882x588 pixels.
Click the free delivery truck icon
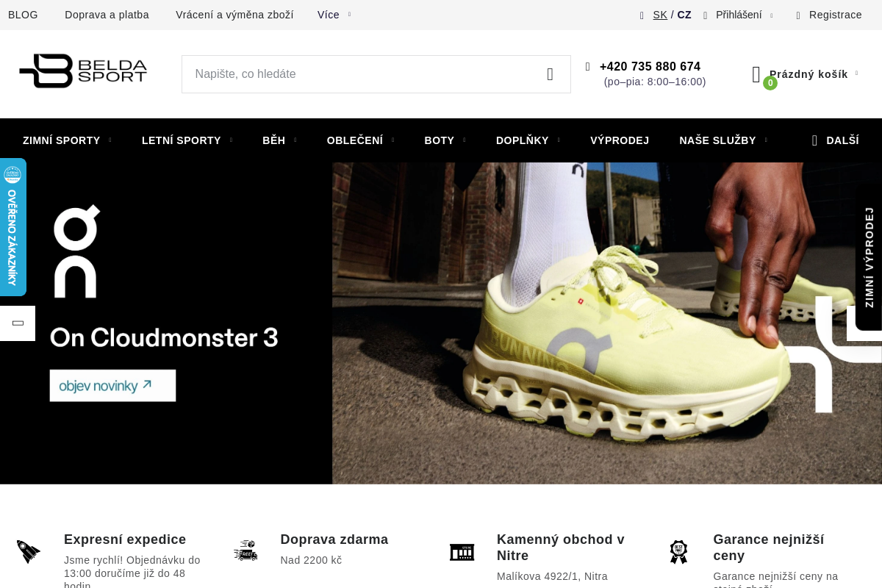pyautogui.click(x=245, y=551)
